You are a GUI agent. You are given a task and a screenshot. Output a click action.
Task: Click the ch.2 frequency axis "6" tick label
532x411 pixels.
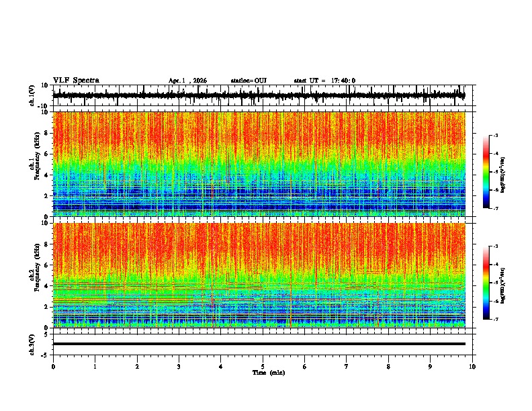click(46, 265)
